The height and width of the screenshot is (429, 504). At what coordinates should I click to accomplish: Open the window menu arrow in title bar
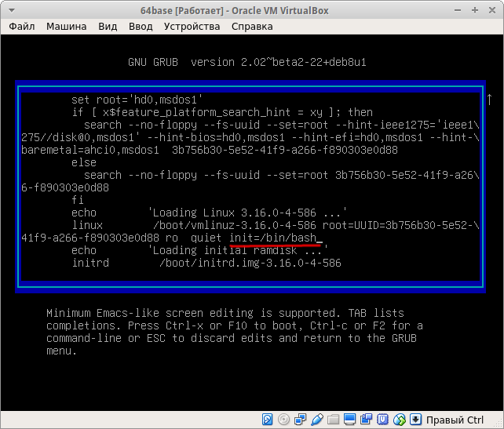[x=12, y=11]
